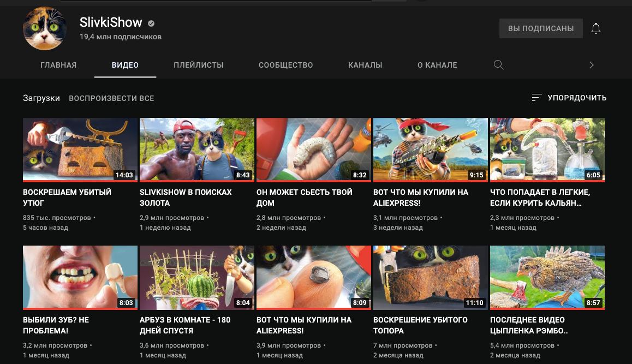
Task: Click AliExpress video title with 3,9 млн views
Action: coord(304,325)
